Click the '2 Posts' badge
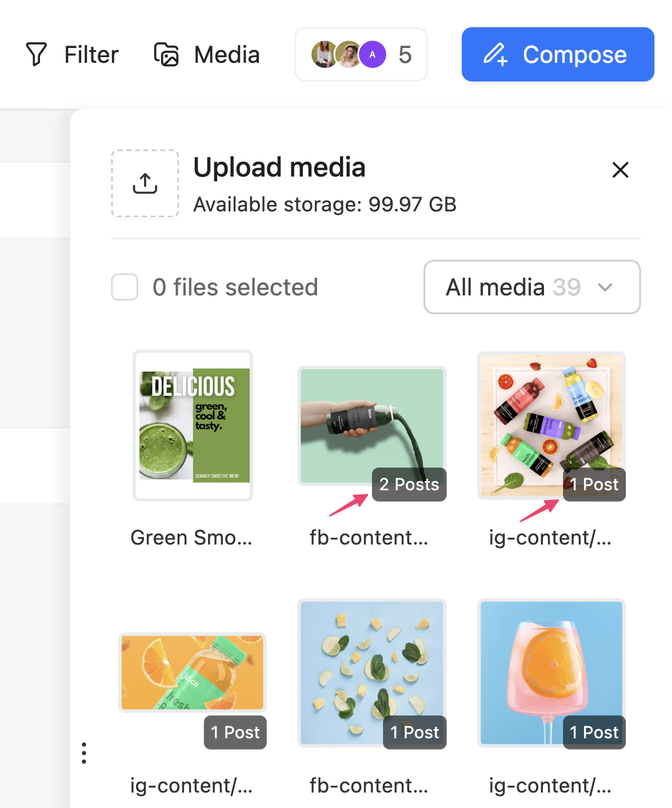This screenshot has height=808, width=672. point(409,485)
